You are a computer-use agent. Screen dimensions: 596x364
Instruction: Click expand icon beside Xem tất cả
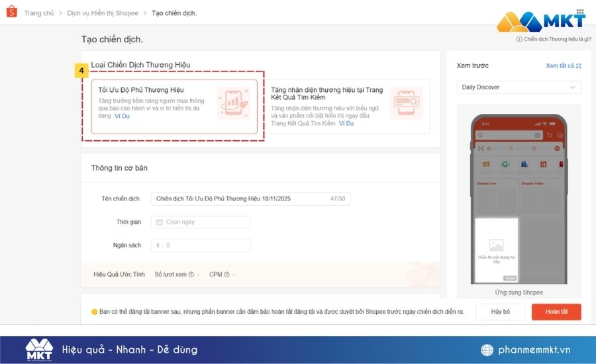(x=579, y=66)
